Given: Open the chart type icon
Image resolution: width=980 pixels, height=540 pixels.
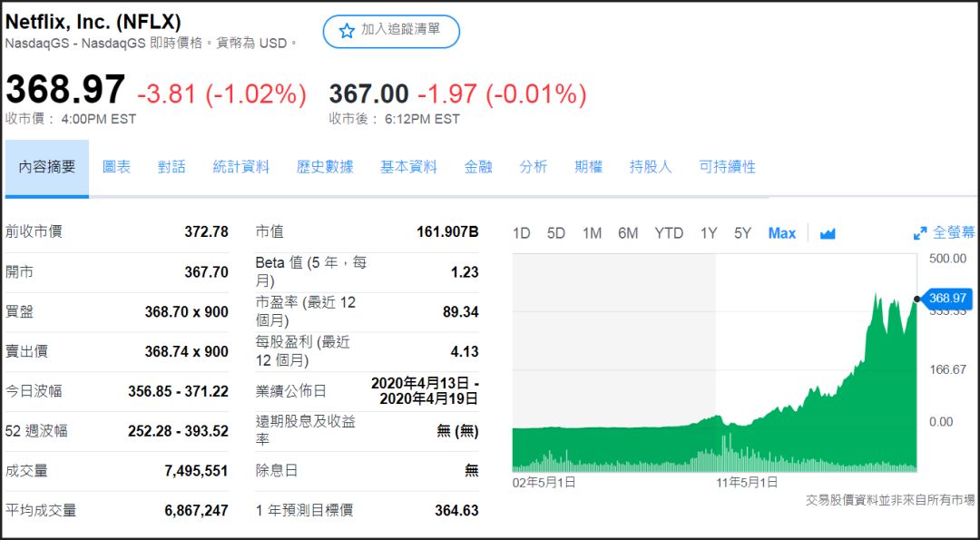Looking at the screenshot, I should coord(827,233).
